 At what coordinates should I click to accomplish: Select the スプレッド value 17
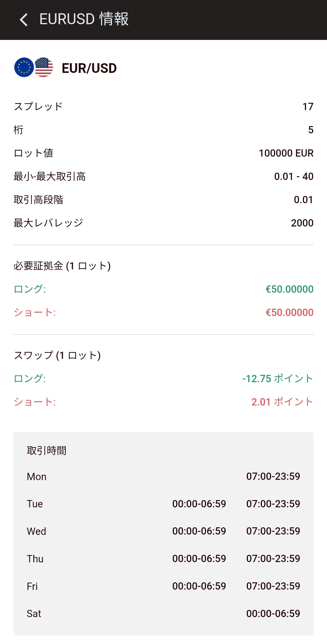[x=308, y=106]
